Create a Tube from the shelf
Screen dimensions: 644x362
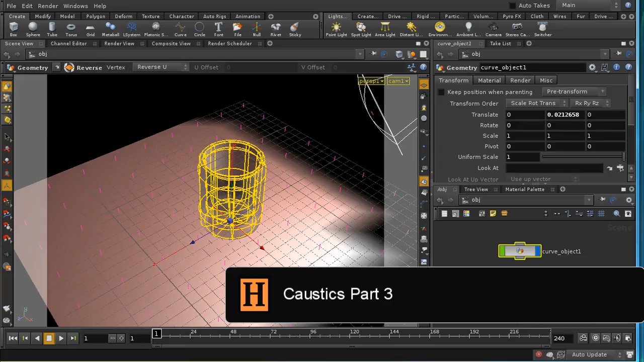pos(52,28)
